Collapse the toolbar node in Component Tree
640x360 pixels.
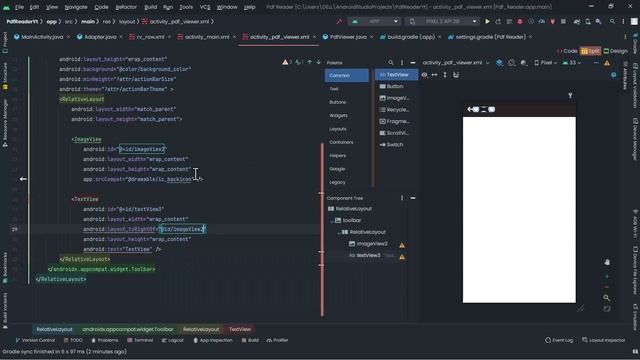point(332,220)
